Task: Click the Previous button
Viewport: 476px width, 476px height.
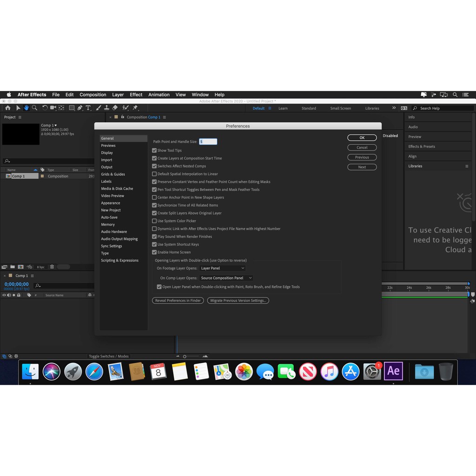Action: click(x=362, y=157)
